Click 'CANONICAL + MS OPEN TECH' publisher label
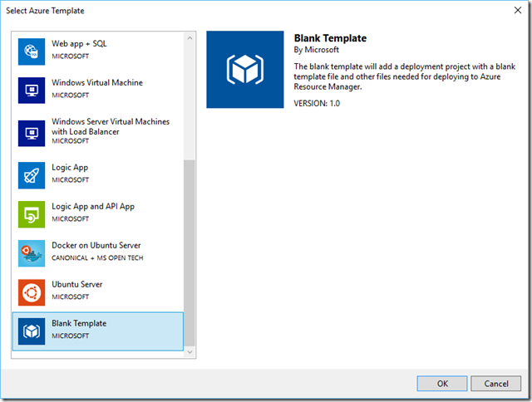Viewport: 532px width, 402px height. pos(97,258)
